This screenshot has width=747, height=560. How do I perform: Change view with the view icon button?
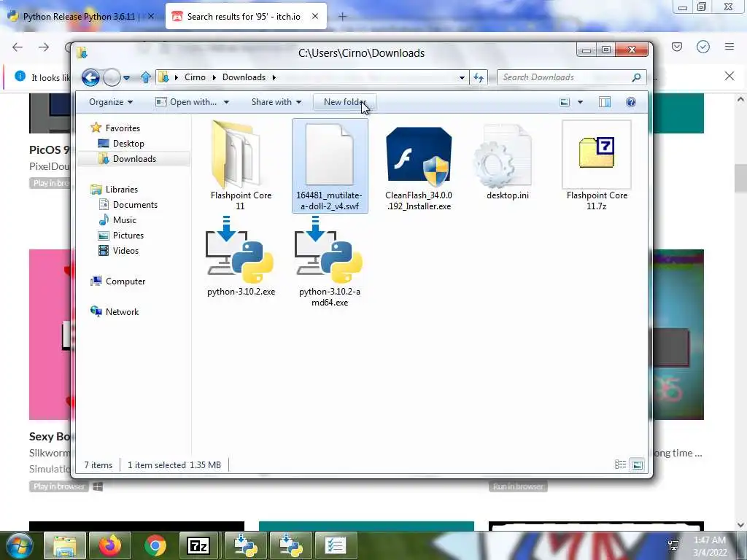(x=565, y=102)
